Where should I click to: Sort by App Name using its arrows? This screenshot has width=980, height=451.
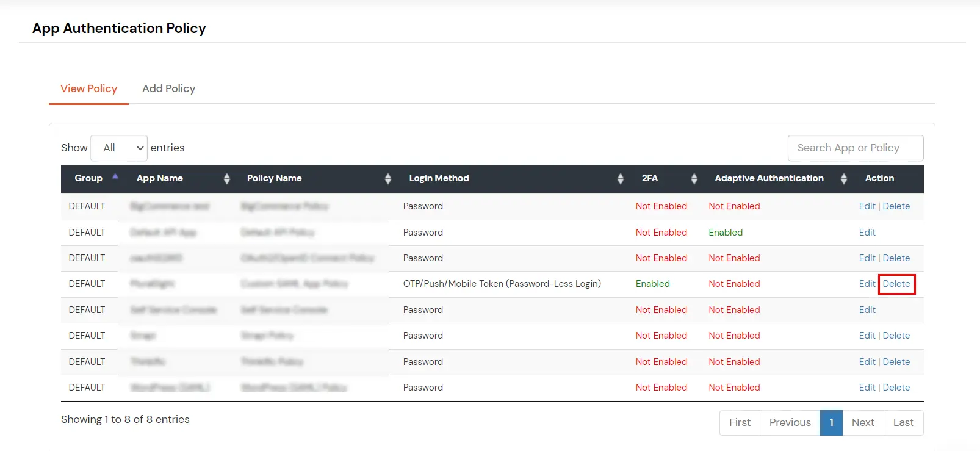coord(227,178)
